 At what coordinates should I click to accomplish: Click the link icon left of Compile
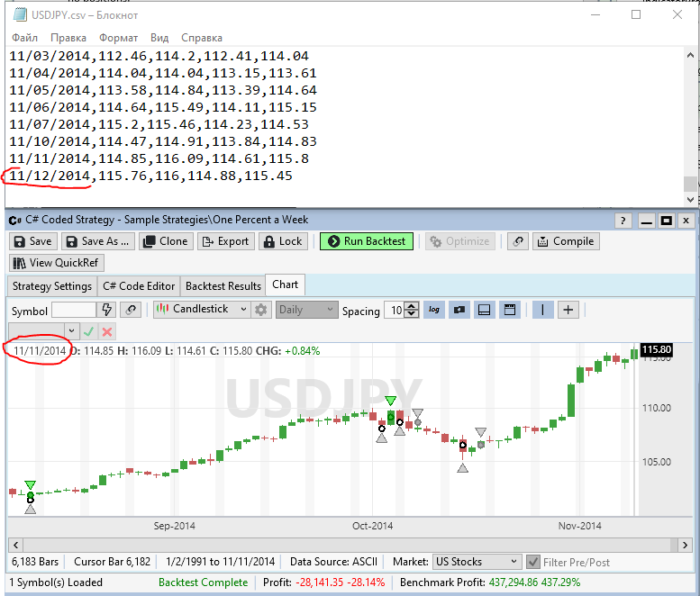tap(518, 241)
